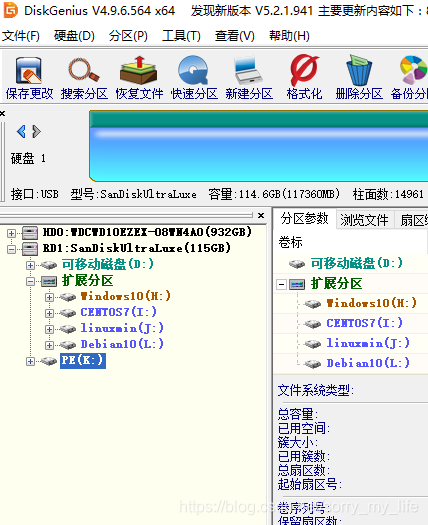The image size is (428, 525).
Task: Start the 快速分区 (Quick partition) tool
Action: pos(194,78)
